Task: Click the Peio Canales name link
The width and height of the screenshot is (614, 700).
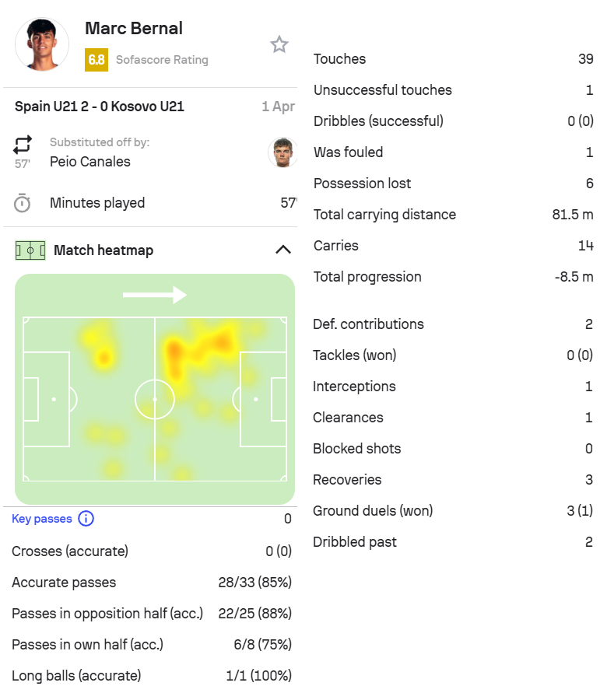Action: pos(90,162)
